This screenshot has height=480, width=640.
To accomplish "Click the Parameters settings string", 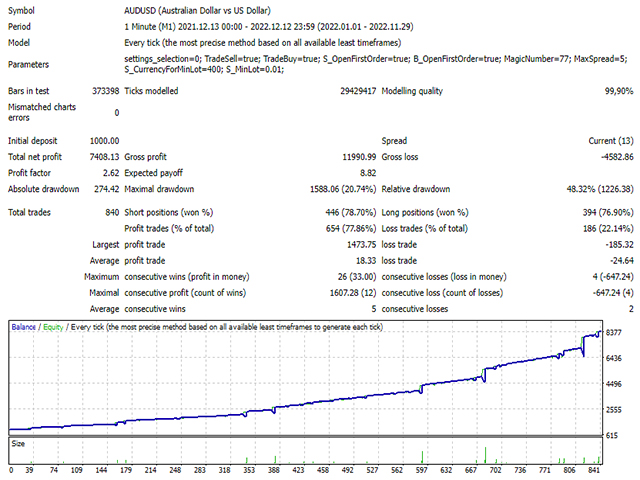I will click(376, 64).
